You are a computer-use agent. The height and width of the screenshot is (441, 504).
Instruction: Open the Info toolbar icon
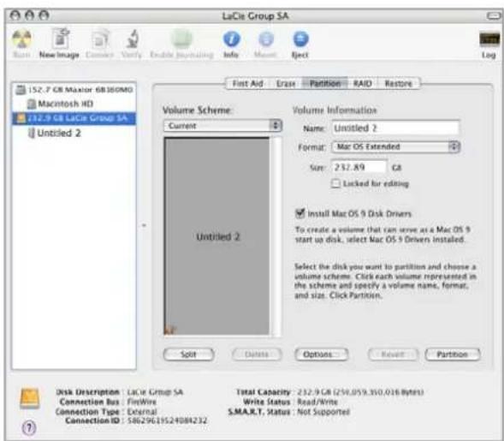(231, 39)
